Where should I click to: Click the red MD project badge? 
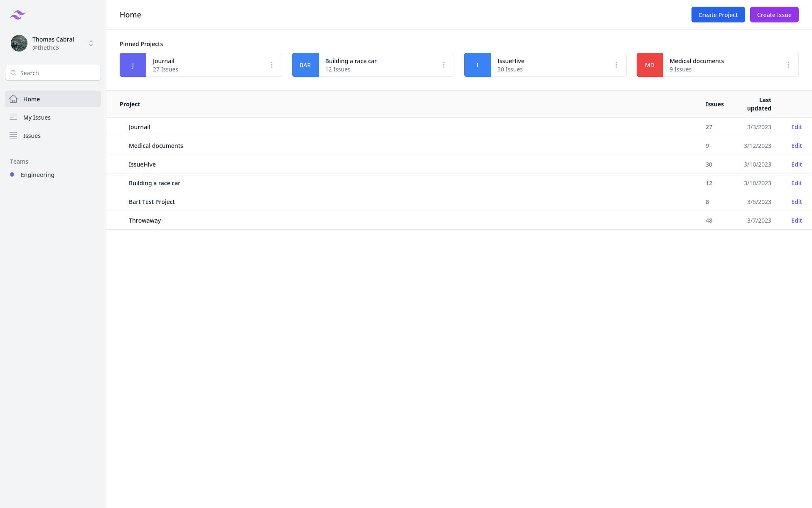(x=650, y=65)
